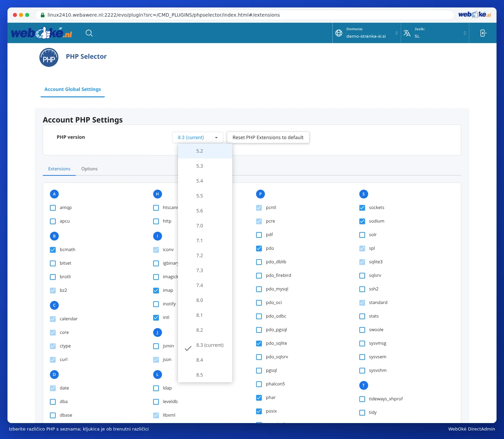Enable the ssh2 extension checkbox
This screenshot has height=439, width=504.
(x=362, y=289)
